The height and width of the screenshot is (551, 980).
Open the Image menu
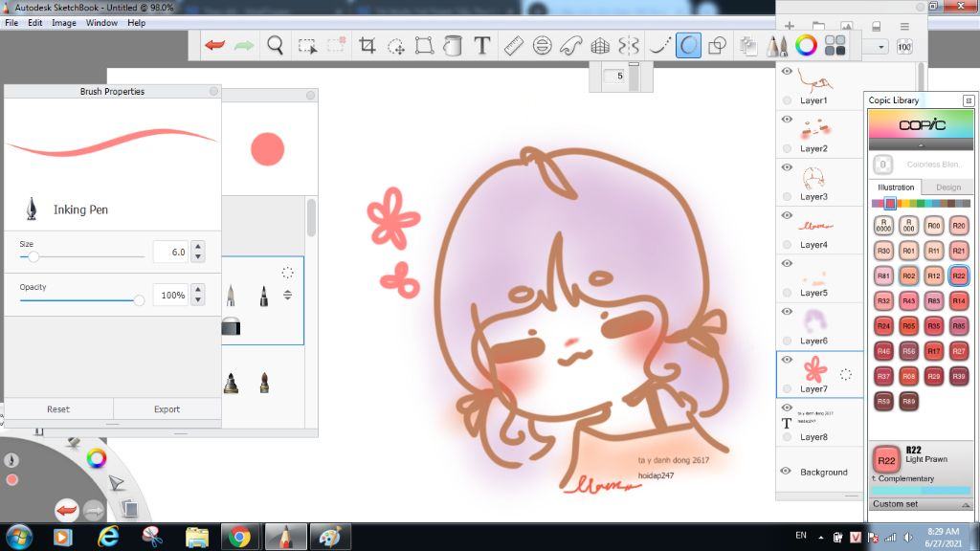[x=64, y=23]
